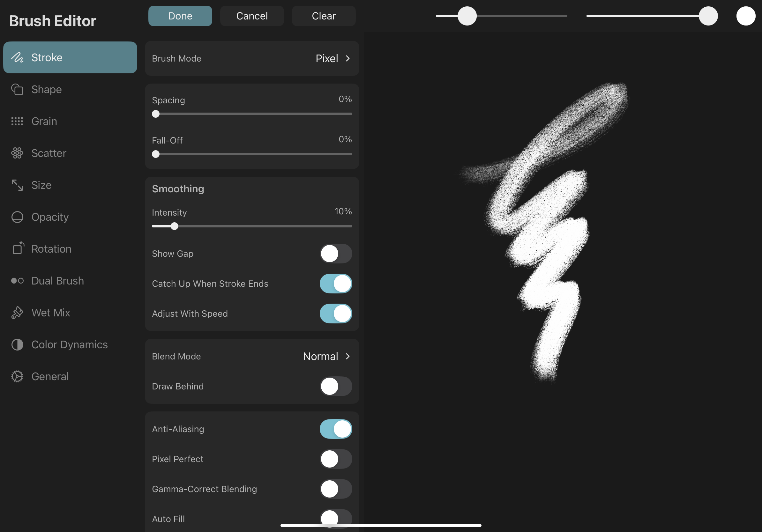Click the Fall-Off slider track
This screenshot has width=762, height=532.
[252, 154]
